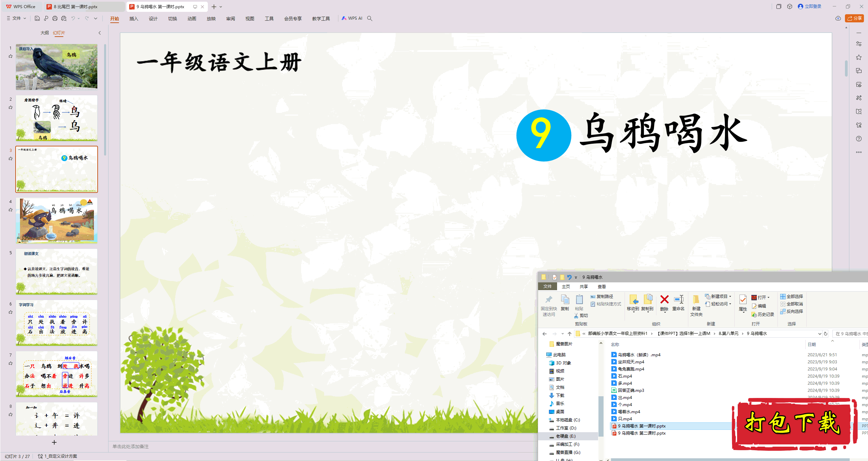Click the help question-mark icon in right sidebar
Image resolution: width=868 pixels, height=461 pixels.
(859, 139)
